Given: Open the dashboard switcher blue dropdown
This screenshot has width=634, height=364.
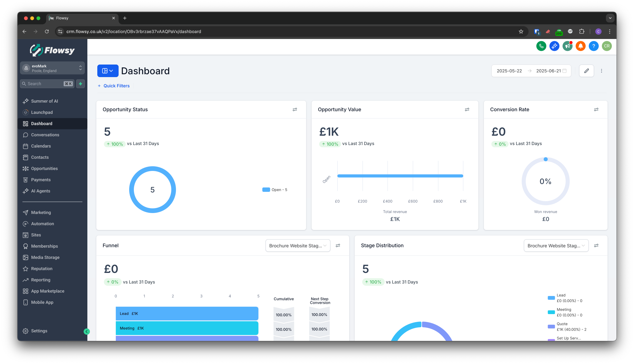Looking at the screenshot, I should (x=108, y=71).
